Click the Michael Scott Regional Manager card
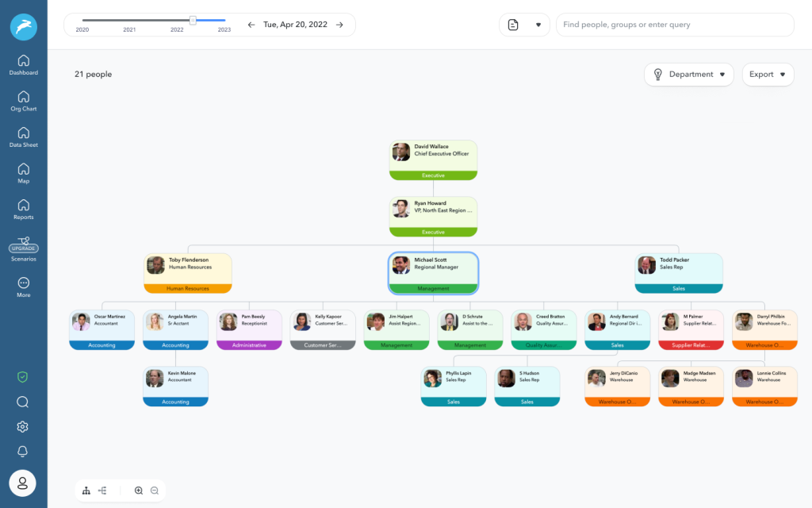812x508 pixels. click(433, 271)
